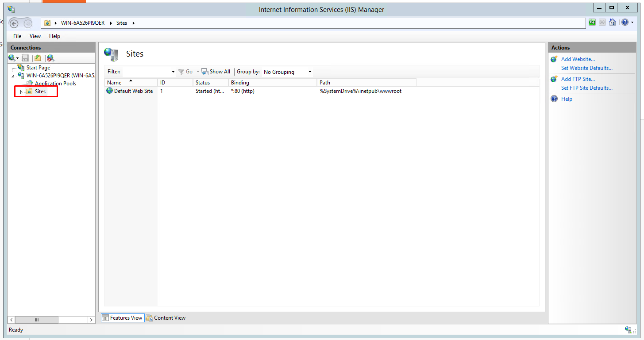Click Set Website Defaults... link
644x340 pixels.
pos(587,68)
